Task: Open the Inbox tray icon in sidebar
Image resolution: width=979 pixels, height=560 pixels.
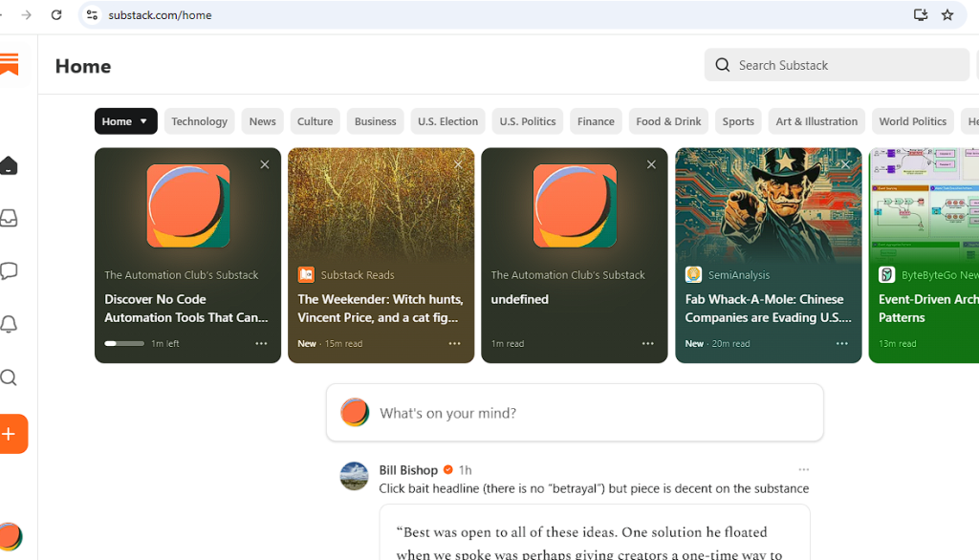Action: pos(9,218)
